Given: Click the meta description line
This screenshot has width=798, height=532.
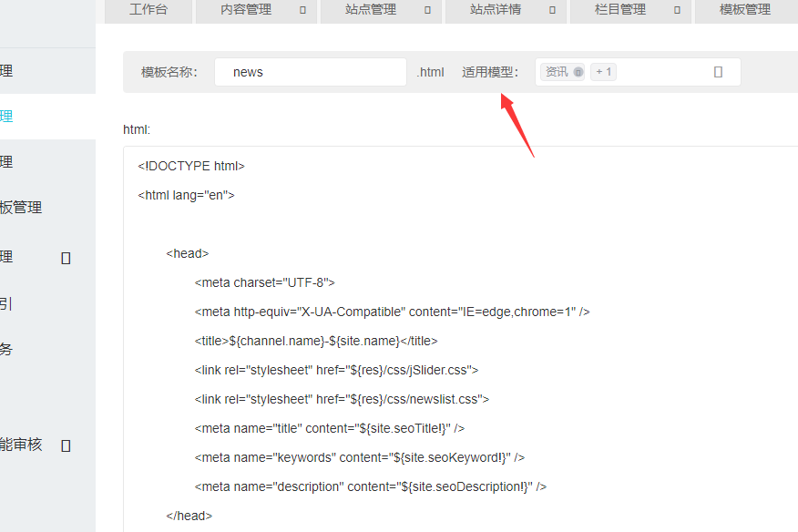Looking at the screenshot, I should (371, 486).
